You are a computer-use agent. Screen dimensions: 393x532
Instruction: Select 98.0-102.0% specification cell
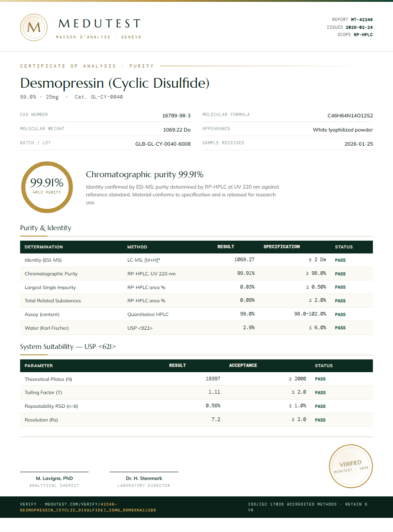click(x=310, y=314)
